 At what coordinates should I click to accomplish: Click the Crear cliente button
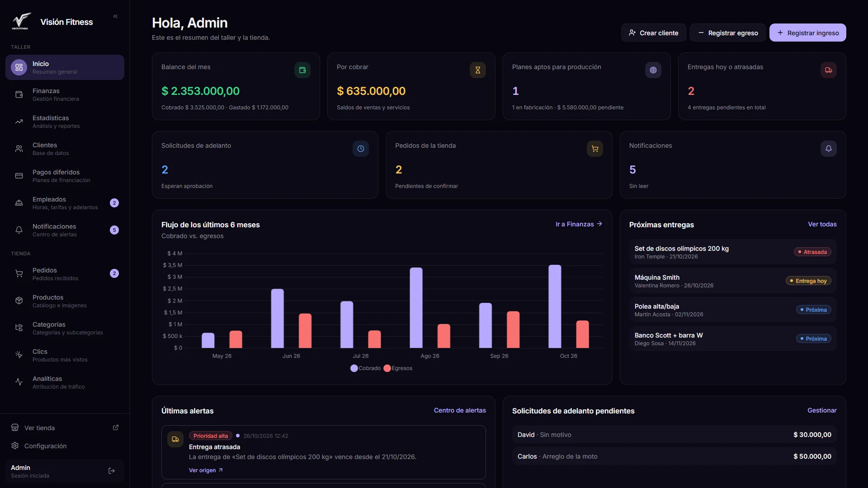pos(653,33)
